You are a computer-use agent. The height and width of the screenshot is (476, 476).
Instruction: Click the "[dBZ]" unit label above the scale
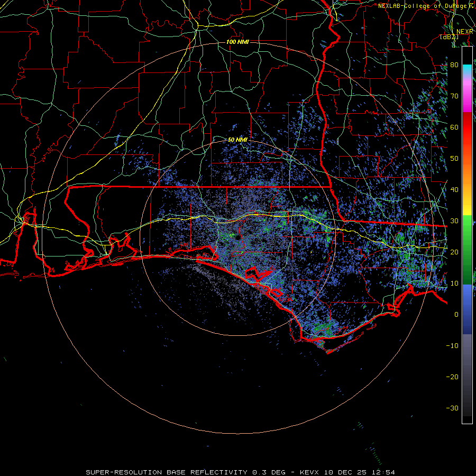[449, 36]
